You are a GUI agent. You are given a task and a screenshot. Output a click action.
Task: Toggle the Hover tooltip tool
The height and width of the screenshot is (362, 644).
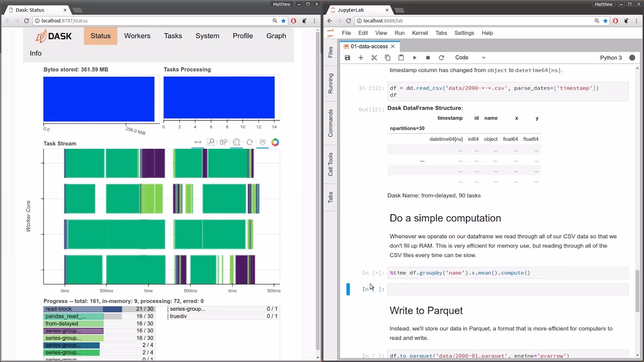(262, 142)
